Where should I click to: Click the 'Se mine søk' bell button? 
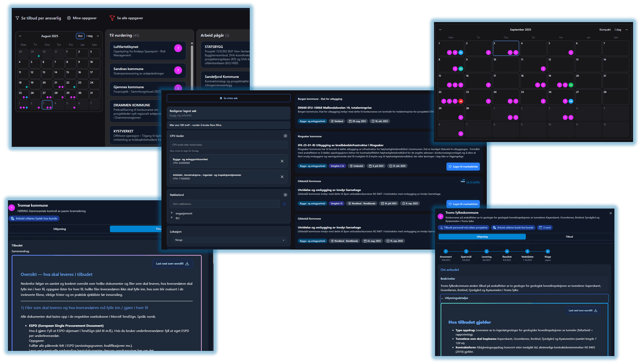[x=228, y=98]
